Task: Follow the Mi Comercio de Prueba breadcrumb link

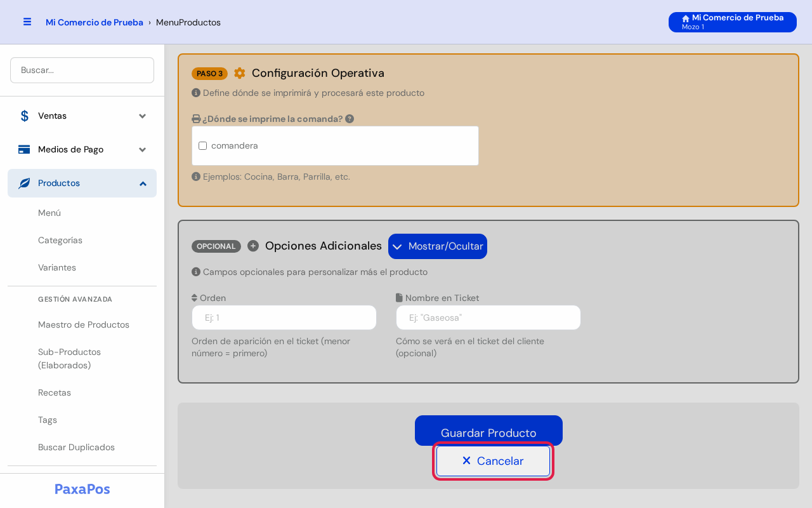Action: click(95, 22)
